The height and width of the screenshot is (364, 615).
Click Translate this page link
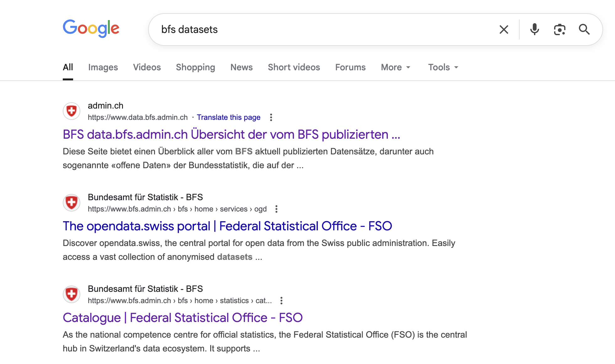click(228, 117)
